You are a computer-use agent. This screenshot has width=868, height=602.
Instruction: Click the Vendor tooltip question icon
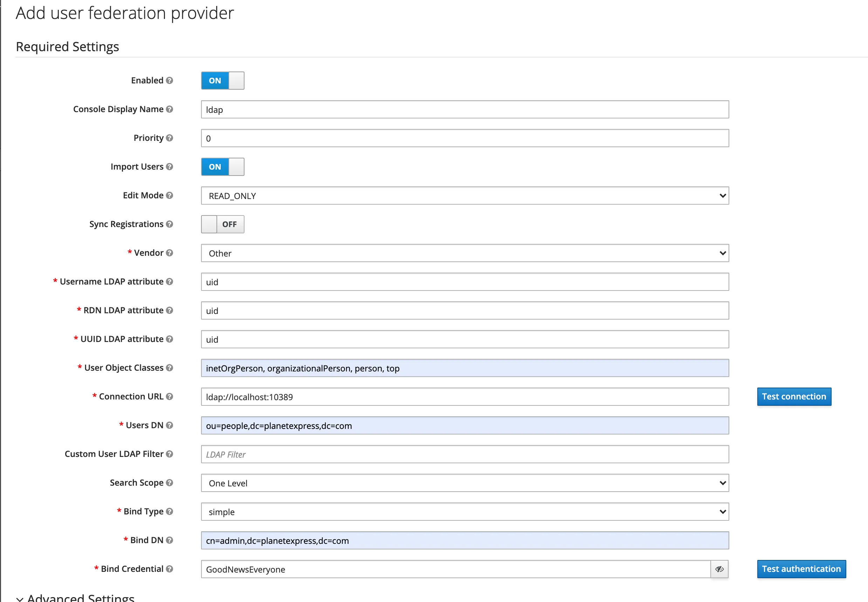coord(169,253)
